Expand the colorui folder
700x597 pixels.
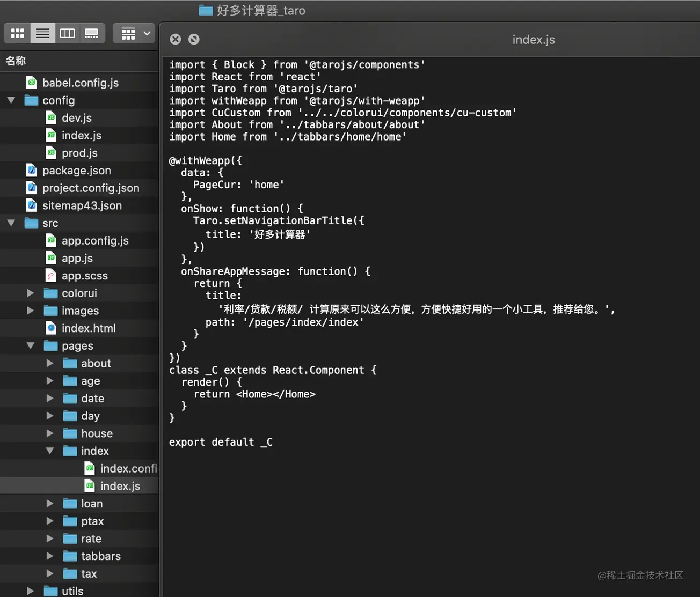click(x=31, y=293)
